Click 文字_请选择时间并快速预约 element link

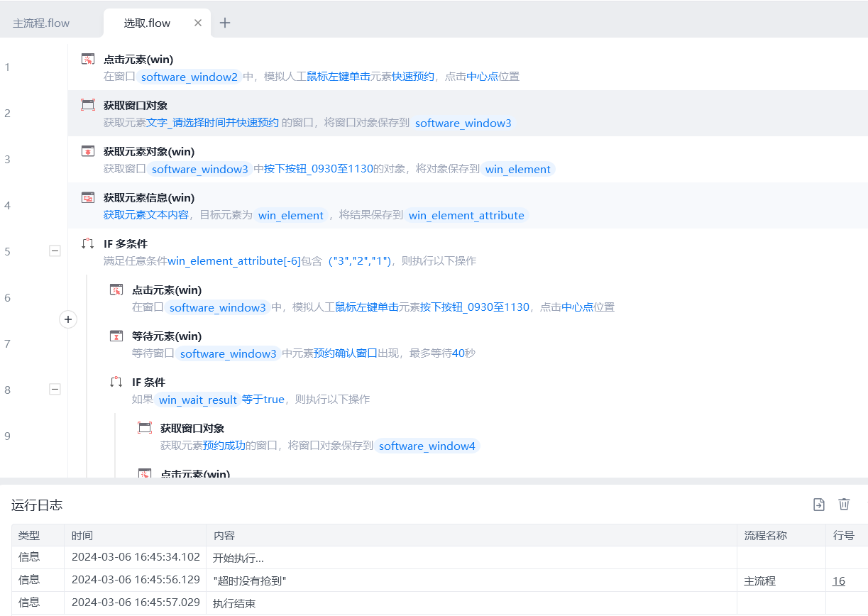point(212,123)
